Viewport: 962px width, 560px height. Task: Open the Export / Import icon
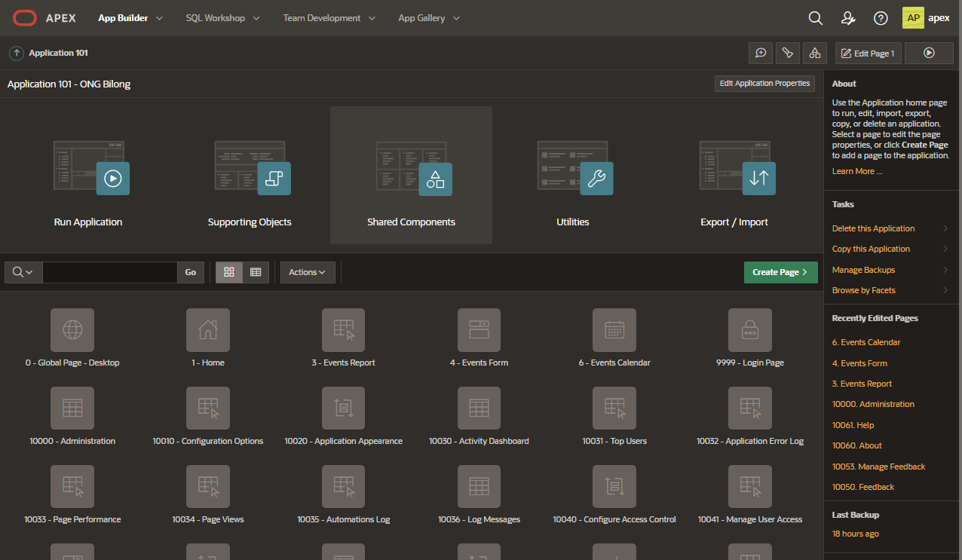click(x=736, y=167)
